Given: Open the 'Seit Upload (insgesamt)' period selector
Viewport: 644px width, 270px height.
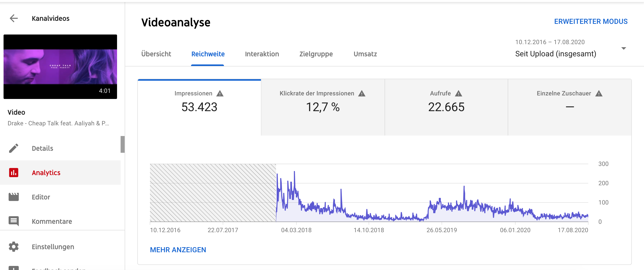Looking at the screenshot, I should (x=555, y=54).
